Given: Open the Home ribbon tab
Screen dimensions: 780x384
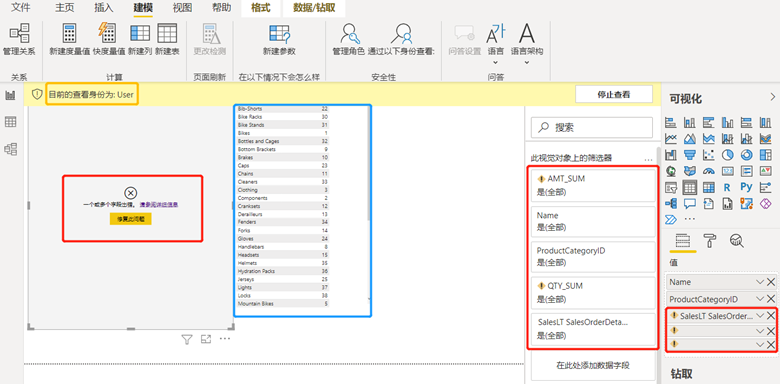Looking at the screenshot, I should (x=65, y=7).
